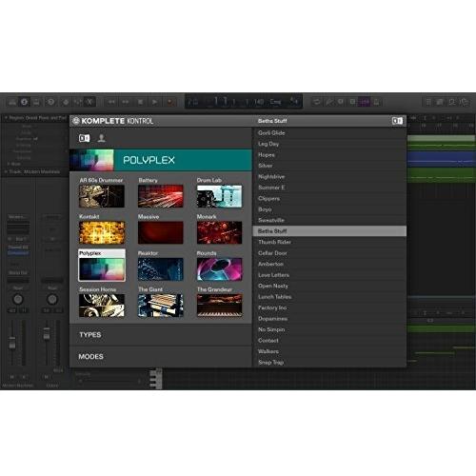Open Read automation menu on right channel strip
Screen dimensions: 476x476
click(x=52, y=288)
